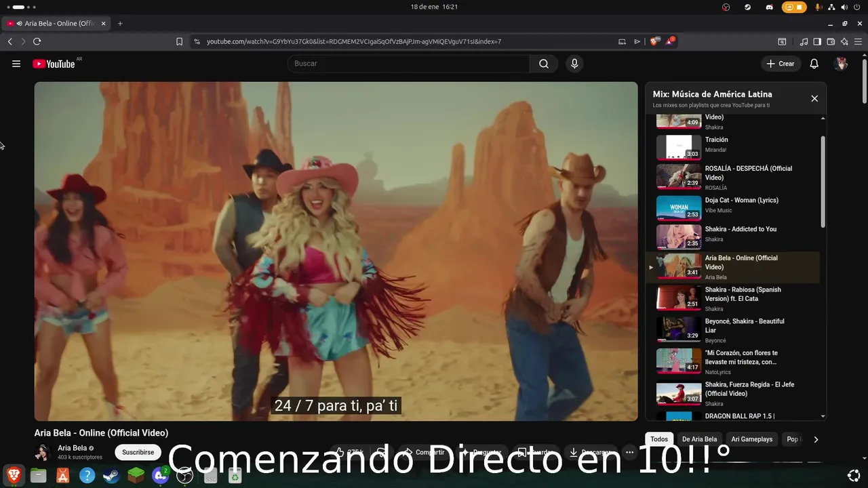Go to the YouTube home logo
The image size is (868, 488).
coord(54,64)
